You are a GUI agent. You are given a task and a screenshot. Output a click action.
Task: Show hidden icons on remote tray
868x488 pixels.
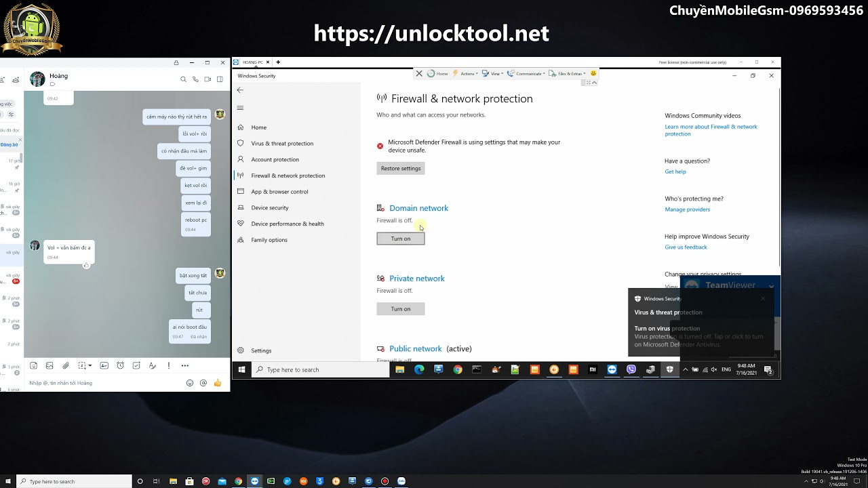(685, 369)
